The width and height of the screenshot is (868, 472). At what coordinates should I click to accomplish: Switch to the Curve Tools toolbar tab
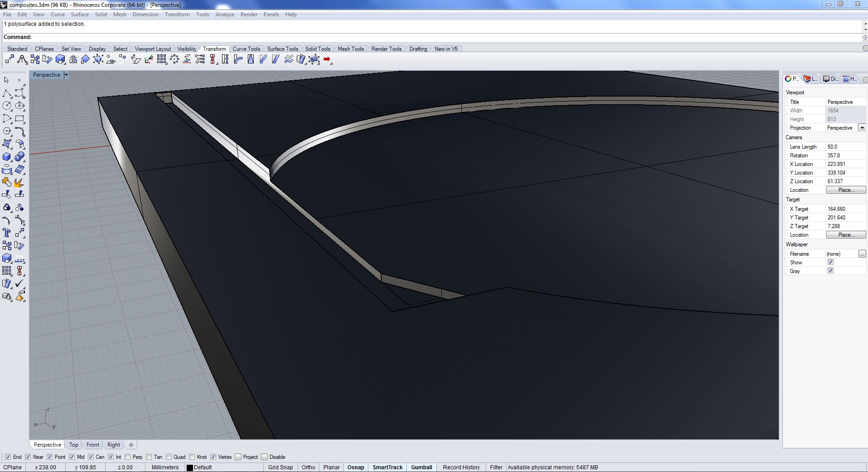246,49
